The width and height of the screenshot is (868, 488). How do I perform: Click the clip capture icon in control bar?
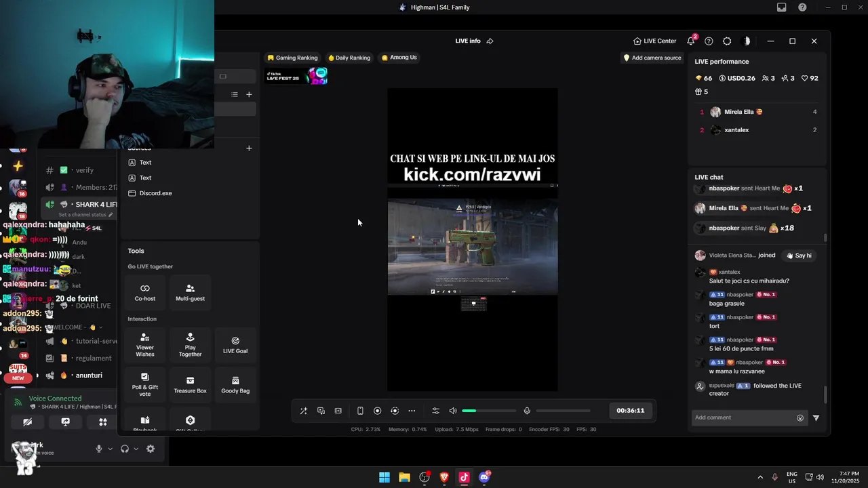(x=395, y=411)
